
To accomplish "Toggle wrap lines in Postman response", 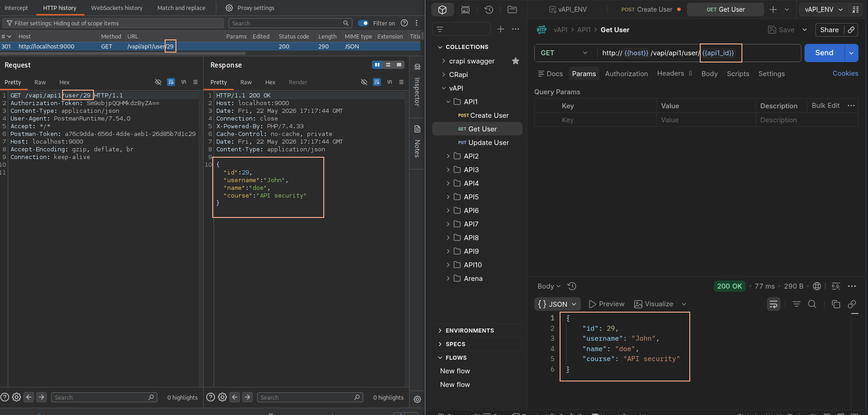I will click(774, 304).
